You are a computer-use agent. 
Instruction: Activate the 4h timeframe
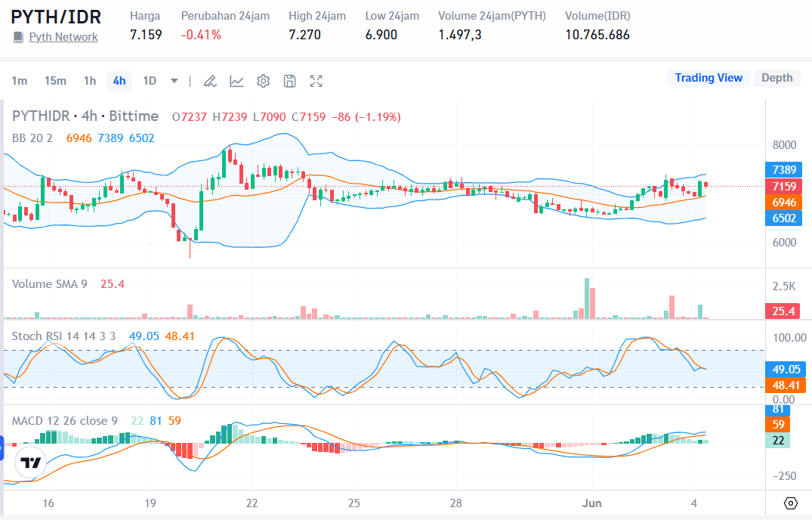[x=119, y=80]
